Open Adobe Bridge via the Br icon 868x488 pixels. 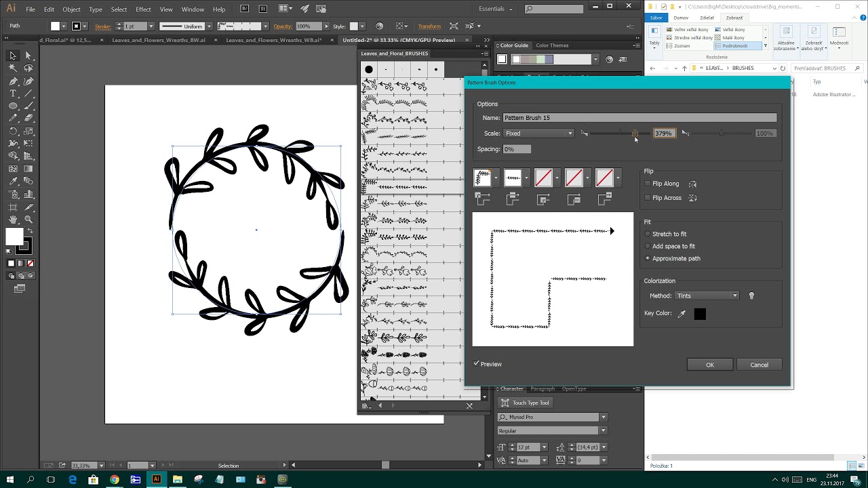(x=245, y=9)
